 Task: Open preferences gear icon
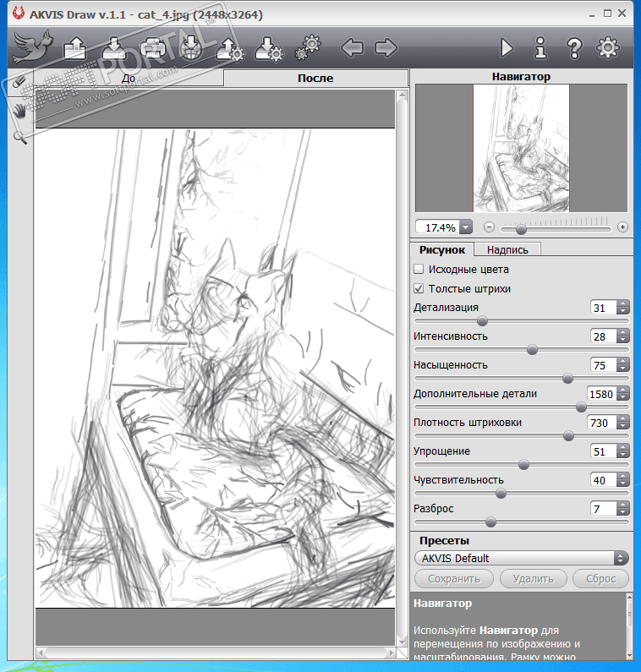608,47
